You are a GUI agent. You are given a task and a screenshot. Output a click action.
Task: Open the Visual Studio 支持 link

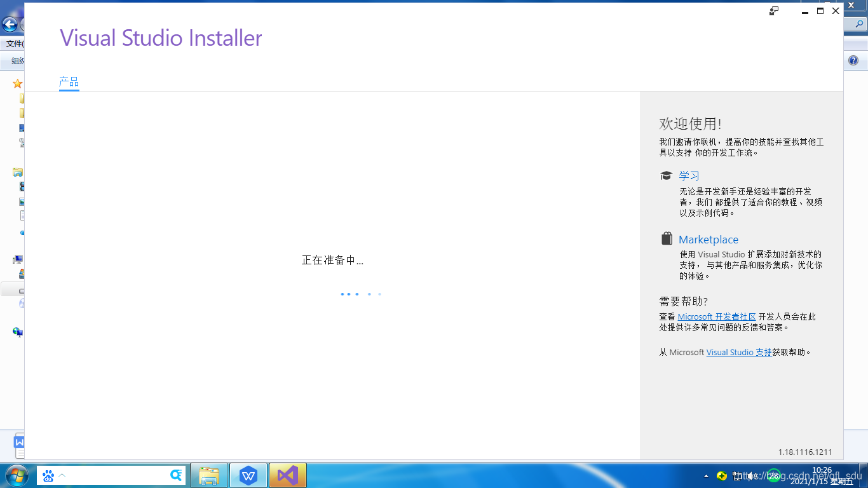click(x=739, y=352)
